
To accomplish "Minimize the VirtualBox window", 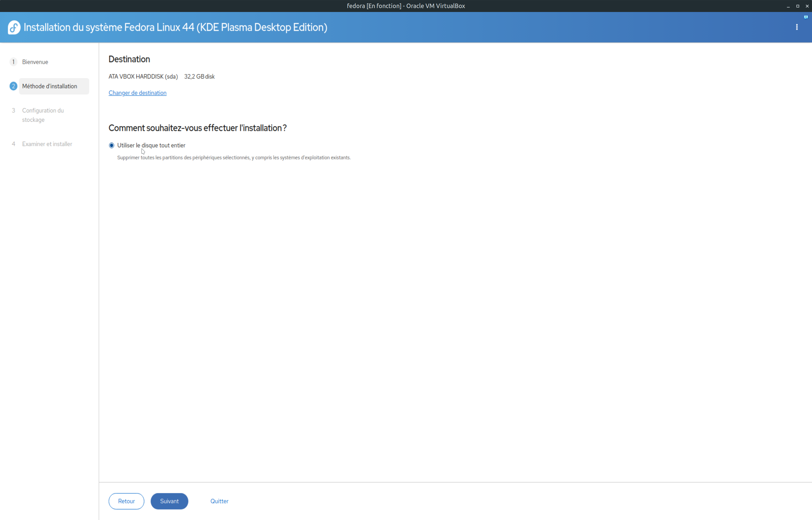I will tap(788, 6).
